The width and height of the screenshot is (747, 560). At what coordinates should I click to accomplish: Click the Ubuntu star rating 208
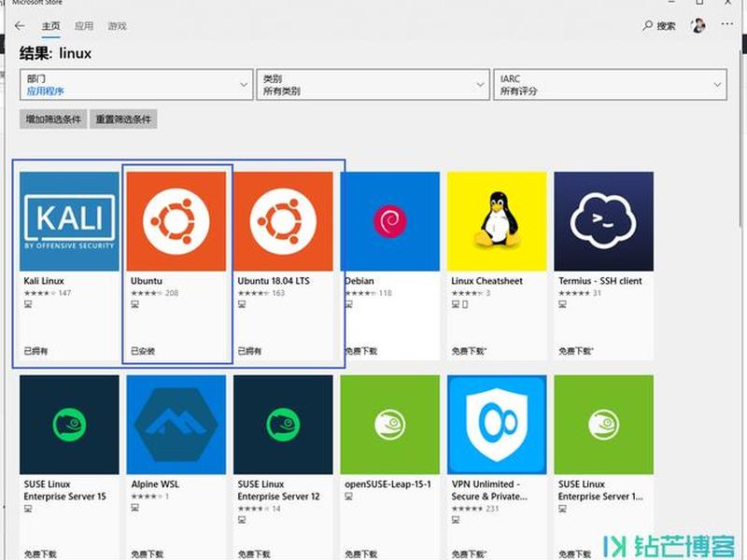pos(154,293)
